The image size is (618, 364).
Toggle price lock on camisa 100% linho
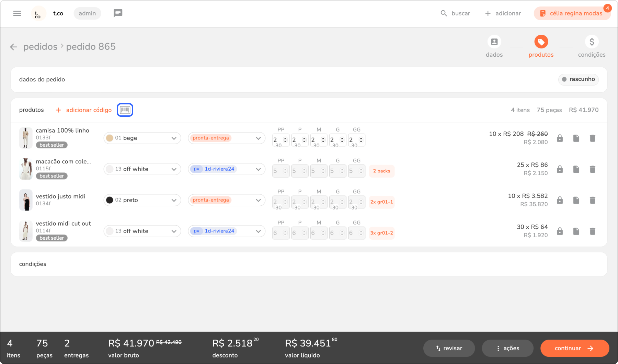(560, 138)
